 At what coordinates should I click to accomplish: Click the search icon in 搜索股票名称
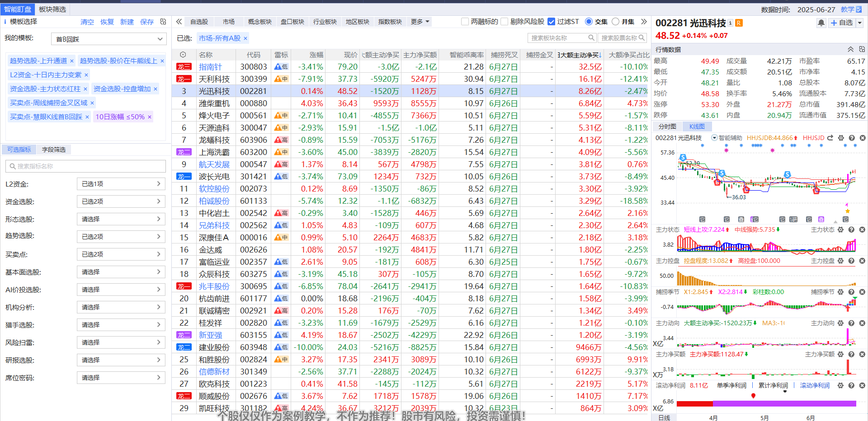click(x=641, y=37)
